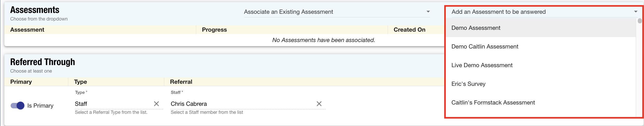The height and width of the screenshot is (126, 644).
Task: Clear the Chris Cabrera staff selection
Action: click(x=319, y=104)
